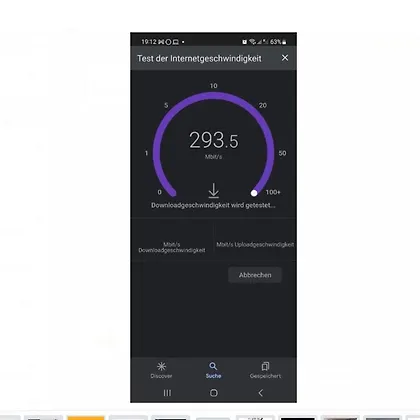This screenshot has width=420, height=420.
Task: Click the download arrow icon under gauge
Action: [x=214, y=191]
